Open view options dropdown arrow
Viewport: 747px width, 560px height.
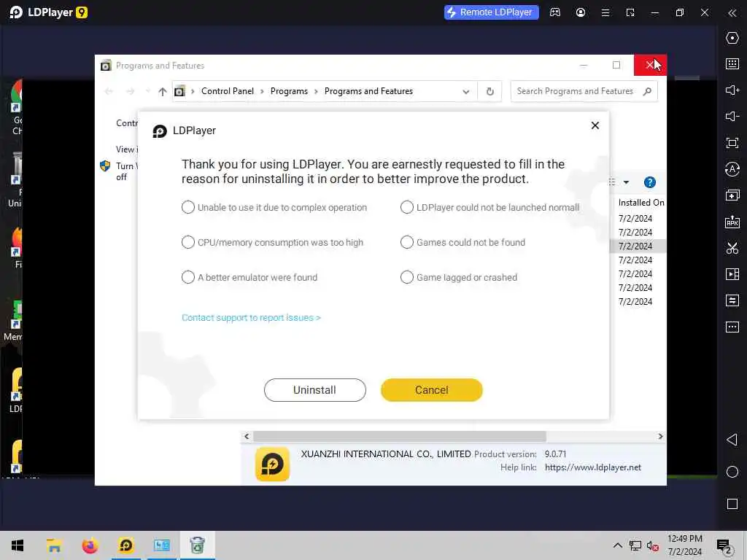pyautogui.click(x=626, y=182)
